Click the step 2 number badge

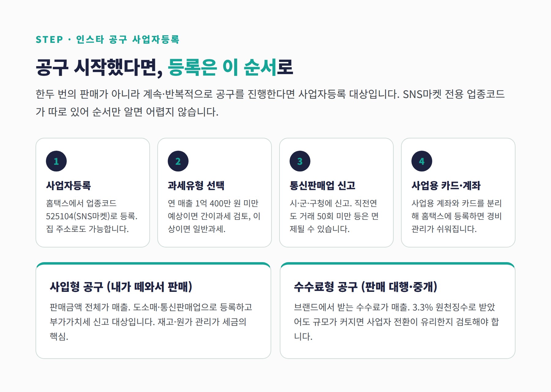point(178,161)
